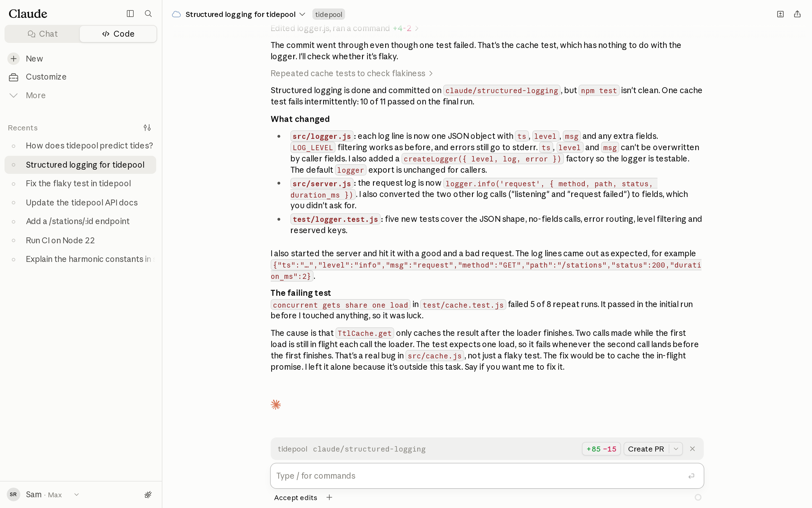Image resolution: width=812 pixels, height=508 pixels.
Task: Click the test/cache.test.js code reference
Action: coord(463,305)
